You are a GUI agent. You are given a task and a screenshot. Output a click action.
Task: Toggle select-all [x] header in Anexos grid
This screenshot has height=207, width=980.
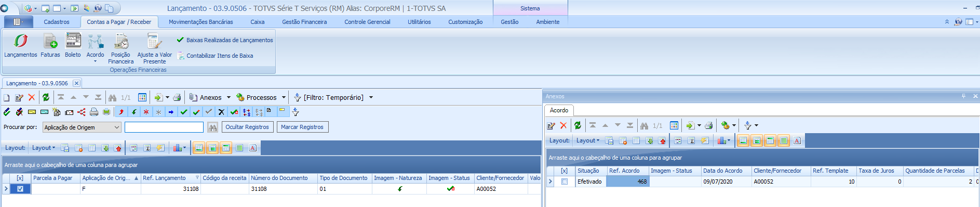coord(565,171)
